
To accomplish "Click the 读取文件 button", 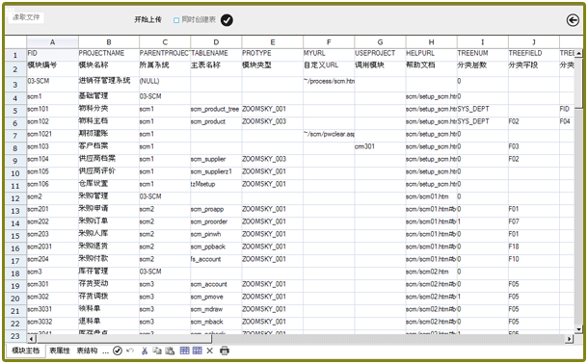I will 26,17.
